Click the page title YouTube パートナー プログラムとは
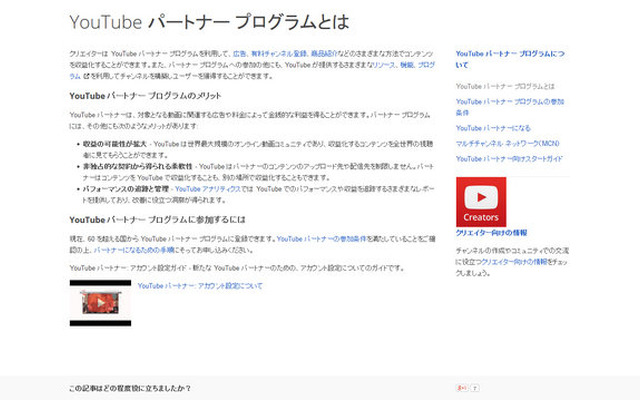The width and height of the screenshot is (640, 400). (209, 22)
